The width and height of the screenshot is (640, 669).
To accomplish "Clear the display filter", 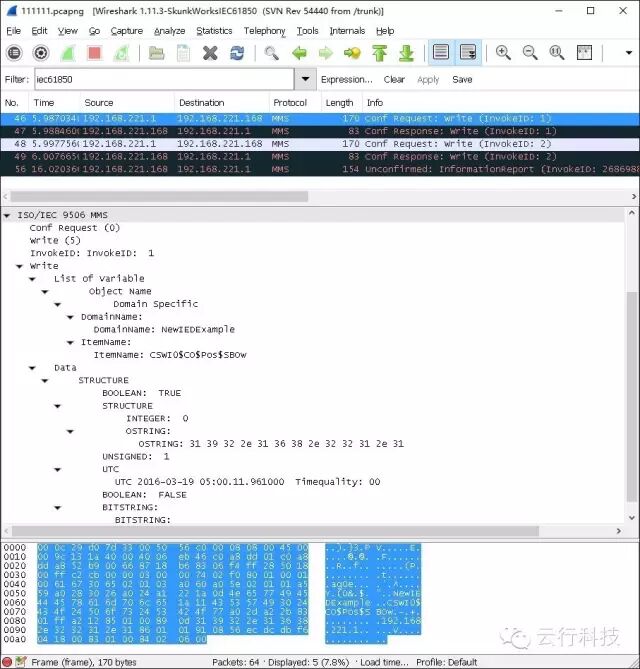I will click(x=394, y=80).
